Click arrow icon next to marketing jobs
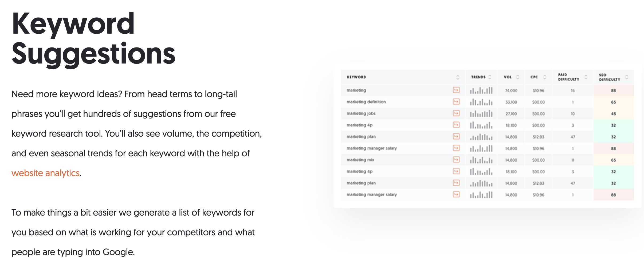Screen dimensions: 644x270 456,113
